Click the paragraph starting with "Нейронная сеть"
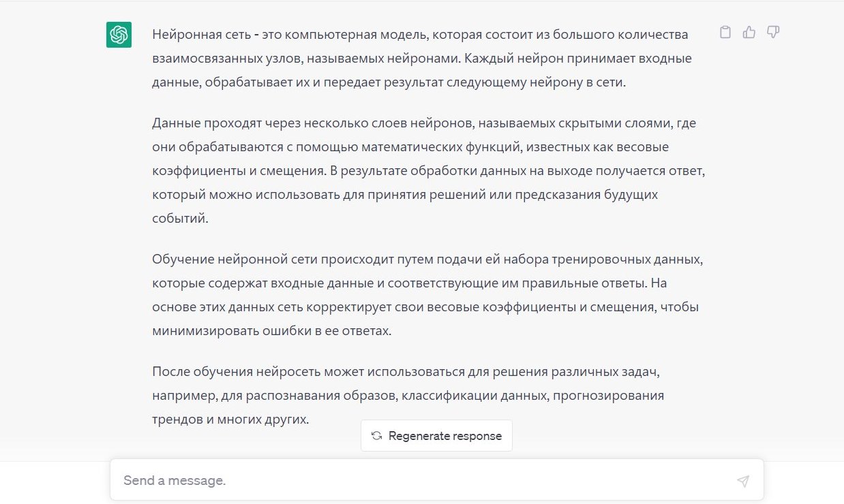Screen dimensions: 844x504 tap(421, 59)
